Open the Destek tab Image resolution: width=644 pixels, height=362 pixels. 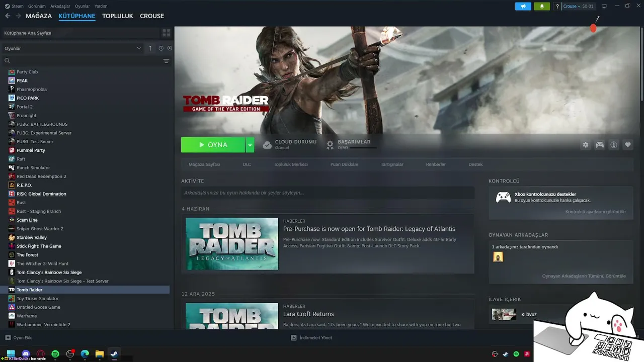click(475, 164)
